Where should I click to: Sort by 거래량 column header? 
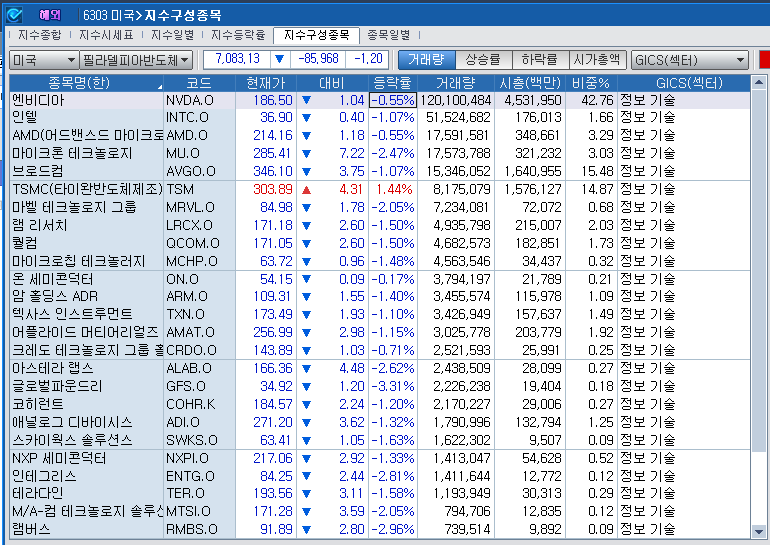point(455,83)
